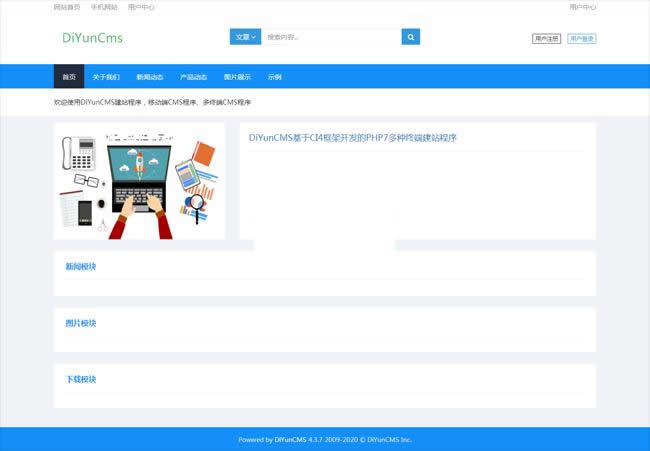The image size is (650, 451).
Task: Click the 用户登录 button
Action: pyautogui.click(x=581, y=39)
